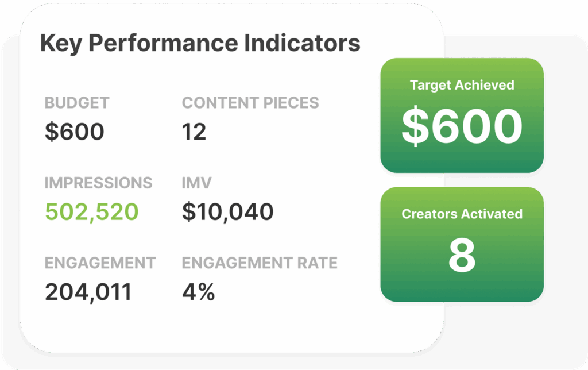Click the $600 budget value
The height and width of the screenshot is (370, 588).
pyautogui.click(x=74, y=132)
